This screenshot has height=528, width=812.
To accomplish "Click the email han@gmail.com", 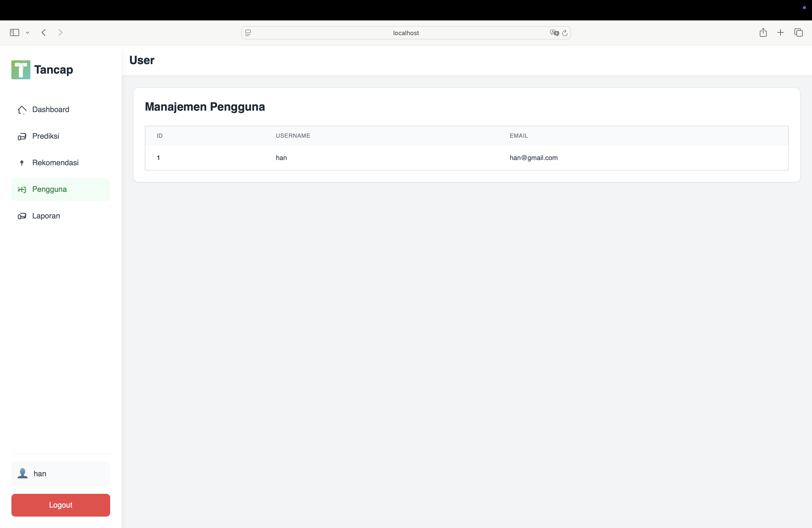I will pyautogui.click(x=533, y=158).
